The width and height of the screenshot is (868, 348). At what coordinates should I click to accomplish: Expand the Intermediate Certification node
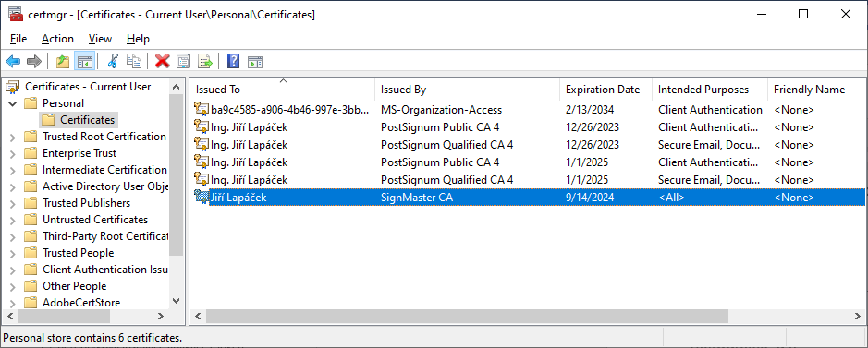[x=13, y=170]
